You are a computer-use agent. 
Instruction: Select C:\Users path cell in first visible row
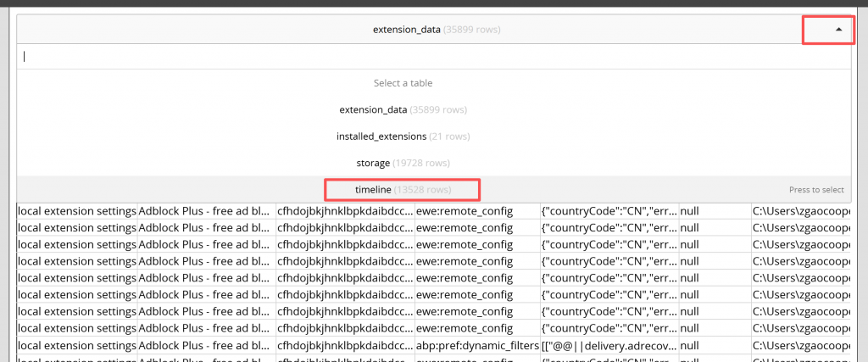tap(800, 210)
